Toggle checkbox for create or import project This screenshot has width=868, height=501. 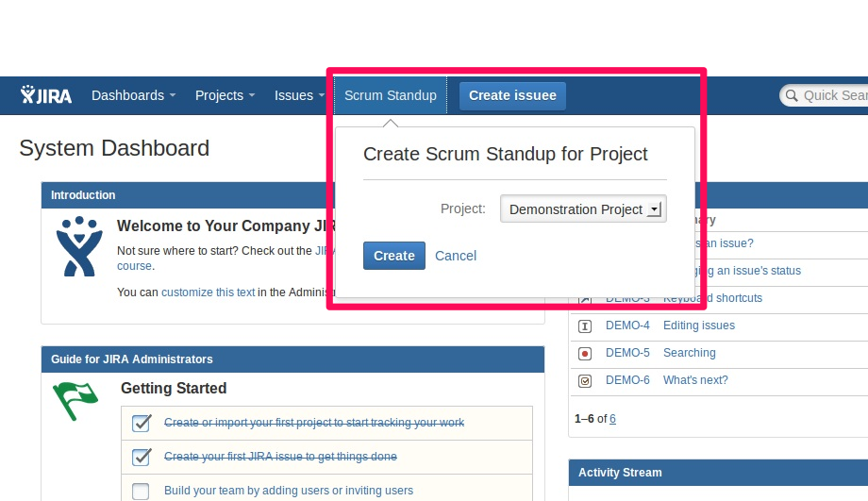click(x=142, y=423)
